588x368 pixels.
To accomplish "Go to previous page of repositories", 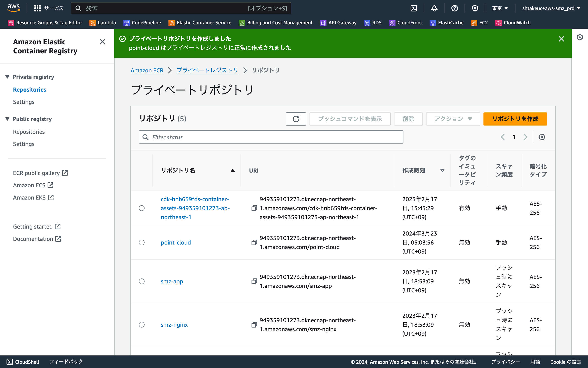I will pyautogui.click(x=503, y=137).
